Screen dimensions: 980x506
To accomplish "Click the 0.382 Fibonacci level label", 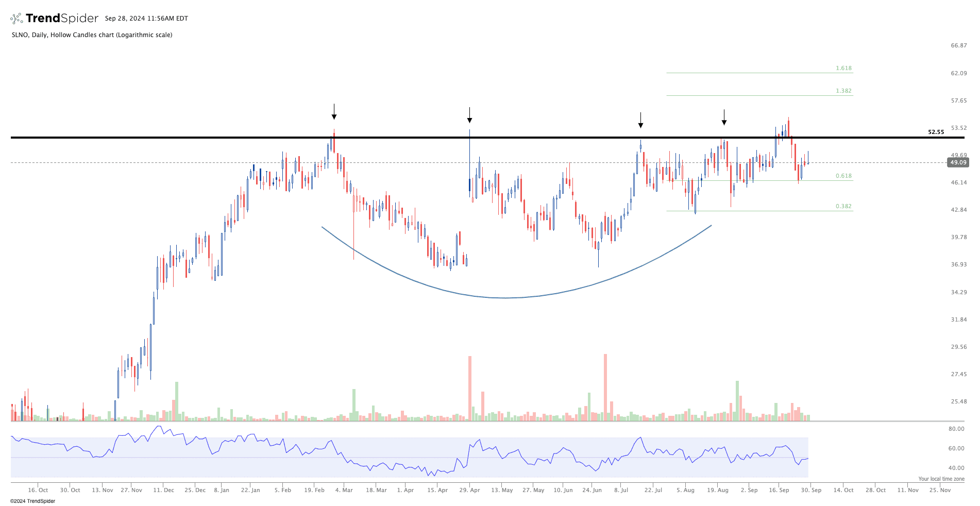I will tap(843, 206).
